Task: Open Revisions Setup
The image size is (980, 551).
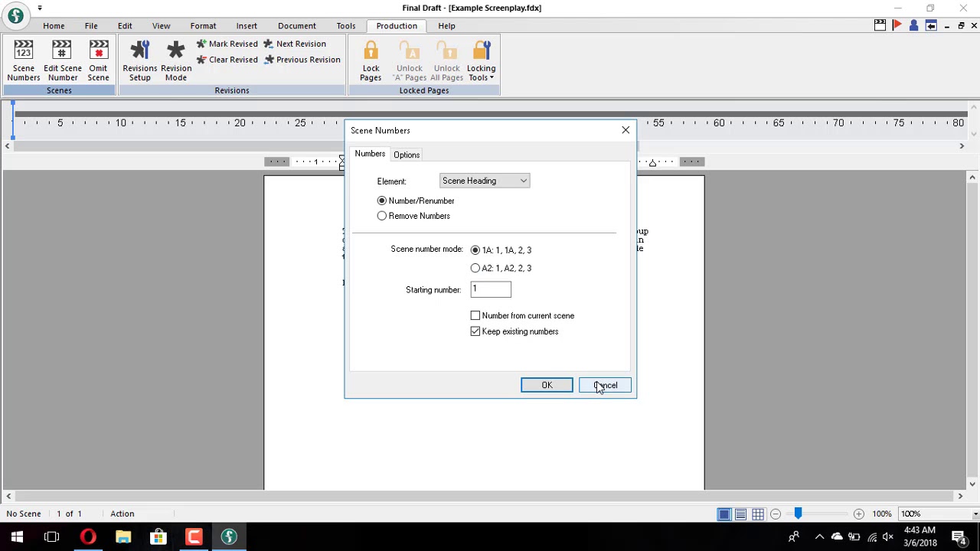Action: click(x=139, y=60)
